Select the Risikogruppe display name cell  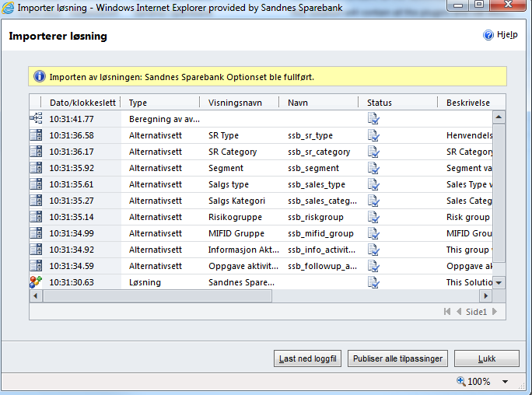tap(235, 217)
